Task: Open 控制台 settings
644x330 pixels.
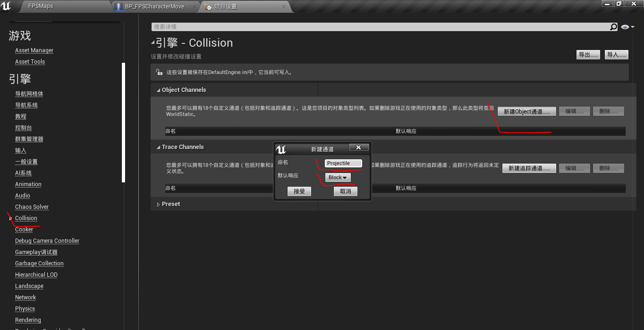Action: [24, 128]
